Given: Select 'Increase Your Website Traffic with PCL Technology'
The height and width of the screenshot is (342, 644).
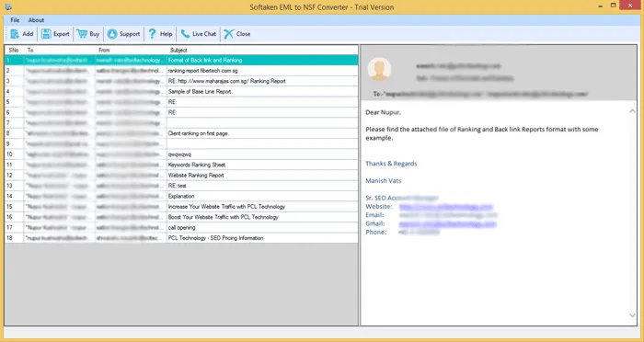Looking at the screenshot, I should point(181,207).
